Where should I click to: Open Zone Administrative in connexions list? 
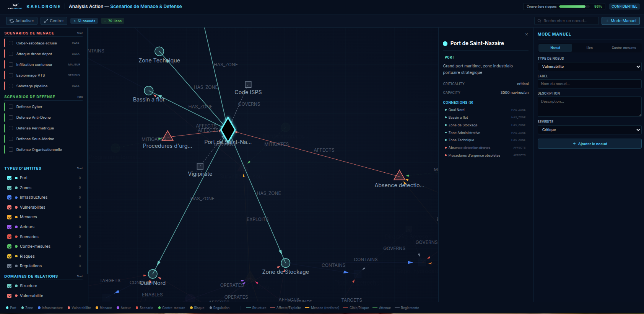(485, 133)
